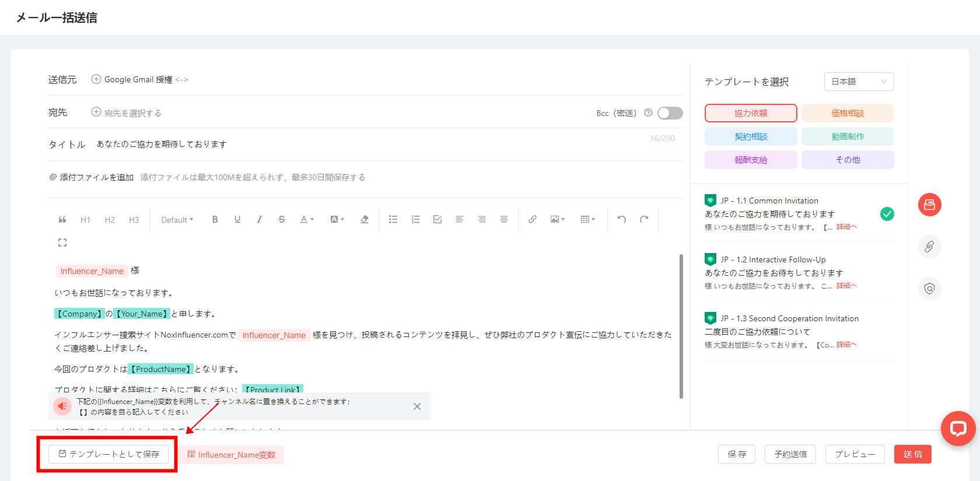The image size is (980, 481).
Task: Click the red 送信 send button
Action: click(x=913, y=454)
